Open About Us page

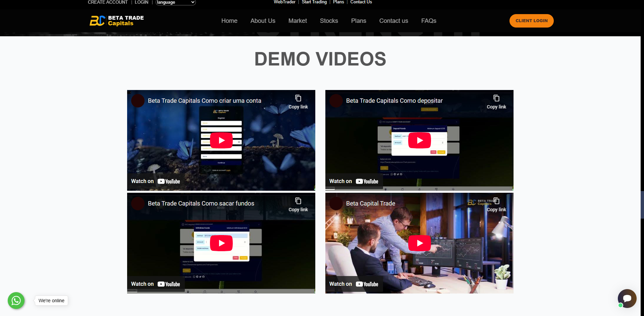click(x=263, y=21)
